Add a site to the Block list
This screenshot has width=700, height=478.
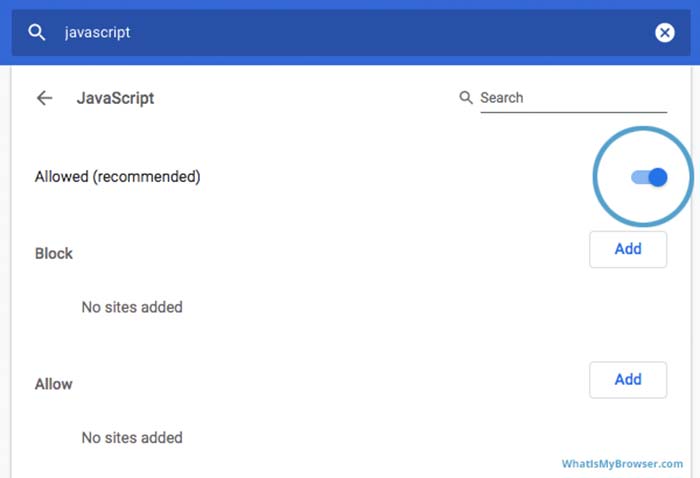click(x=628, y=249)
